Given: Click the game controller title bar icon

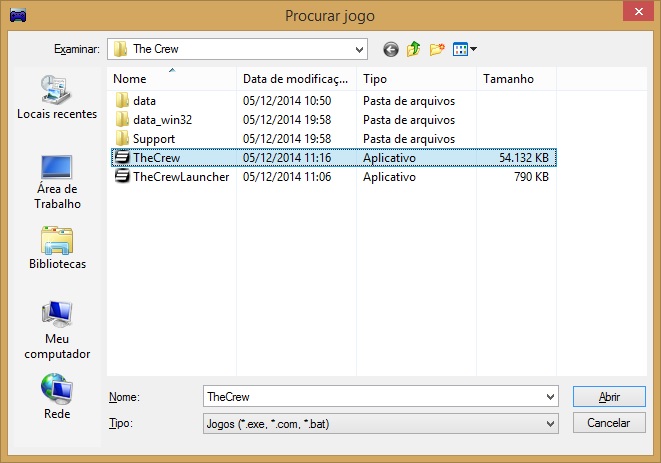Looking at the screenshot, I should [x=18, y=16].
